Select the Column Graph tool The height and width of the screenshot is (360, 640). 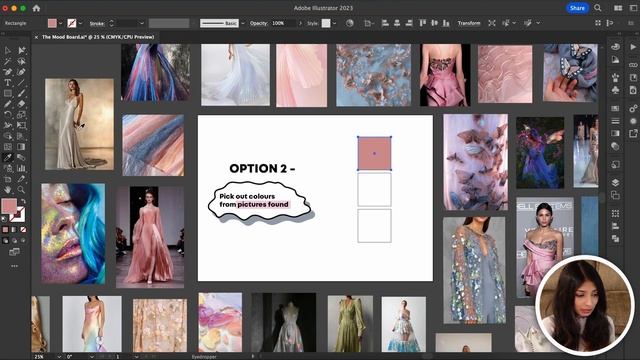click(x=22, y=168)
